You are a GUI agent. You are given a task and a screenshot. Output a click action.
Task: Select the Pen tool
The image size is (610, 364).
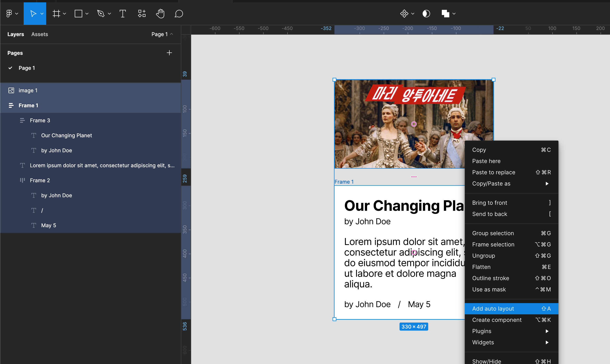click(x=101, y=14)
